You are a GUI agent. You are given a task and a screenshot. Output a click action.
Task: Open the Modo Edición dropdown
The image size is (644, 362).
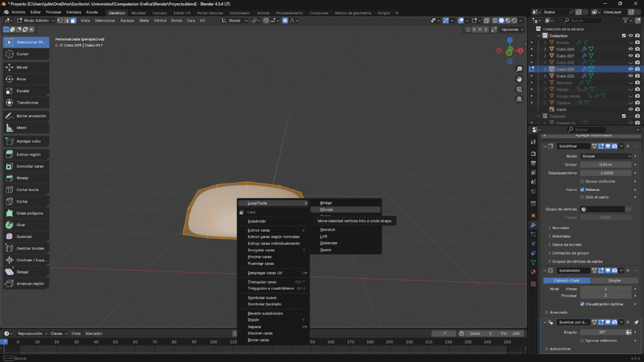pyautogui.click(x=35, y=21)
